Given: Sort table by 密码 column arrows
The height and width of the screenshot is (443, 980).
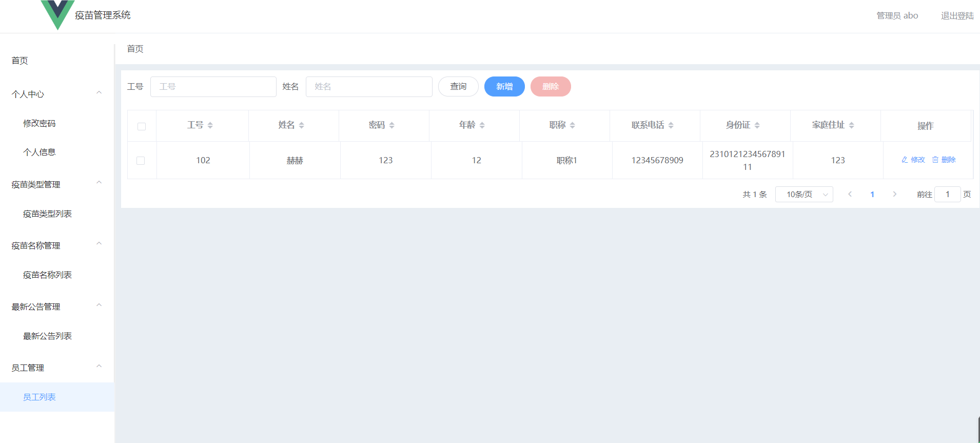Looking at the screenshot, I should pyautogui.click(x=392, y=125).
